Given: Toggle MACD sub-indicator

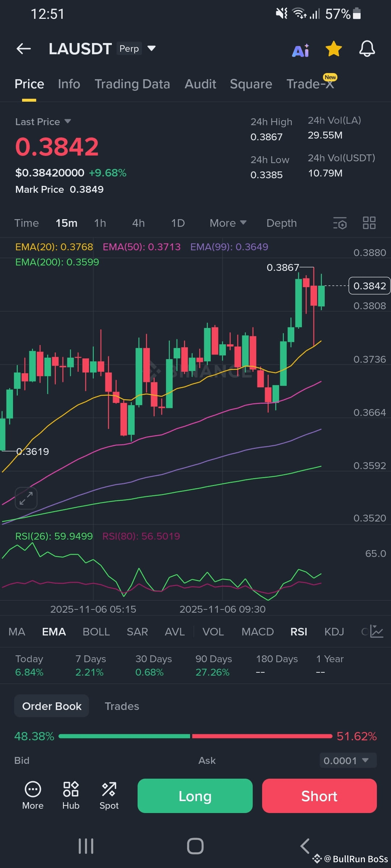Looking at the screenshot, I should click(258, 632).
